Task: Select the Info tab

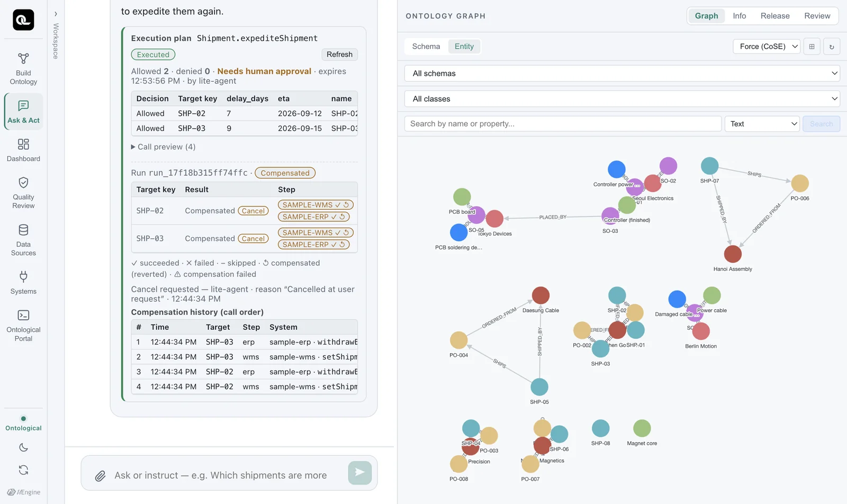Action: coord(740,16)
